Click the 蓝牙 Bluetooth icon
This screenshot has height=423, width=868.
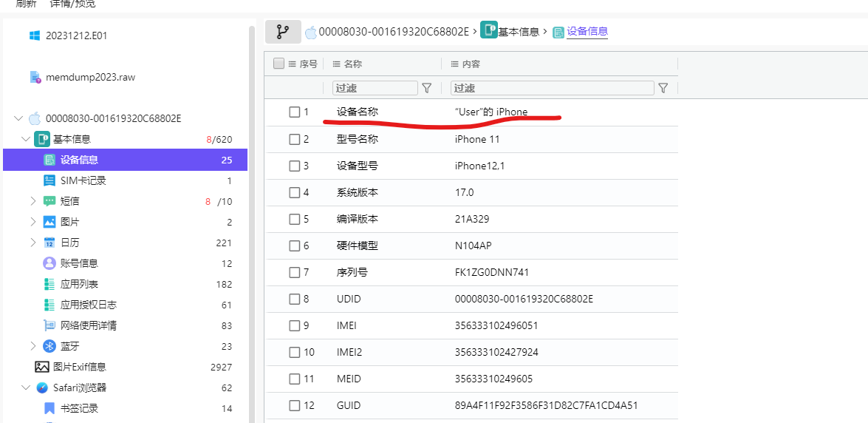[49, 346]
